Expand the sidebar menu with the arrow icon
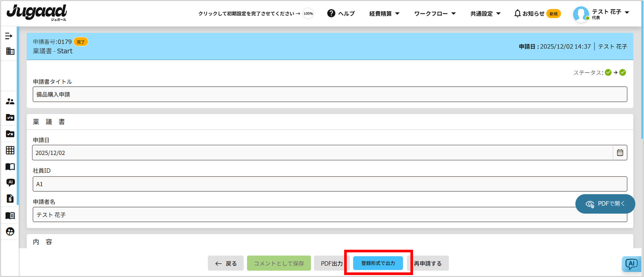644x277 pixels. tap(9, 36)
